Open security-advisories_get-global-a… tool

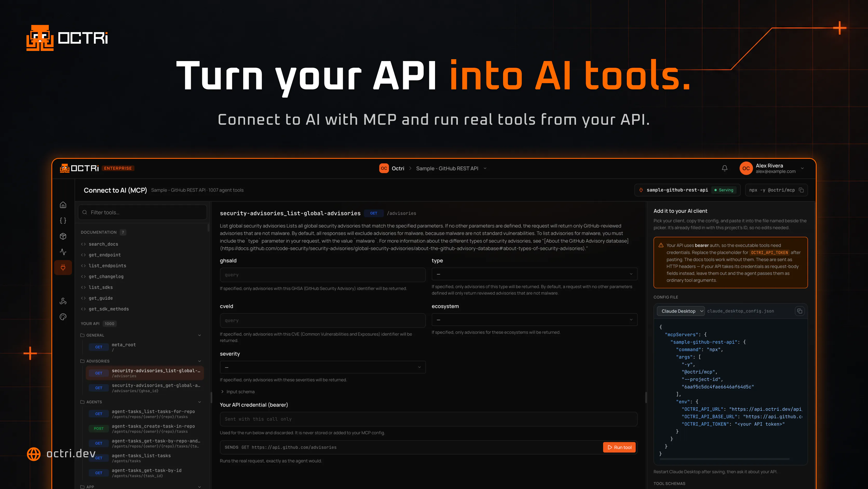click(x=145, y=388)
